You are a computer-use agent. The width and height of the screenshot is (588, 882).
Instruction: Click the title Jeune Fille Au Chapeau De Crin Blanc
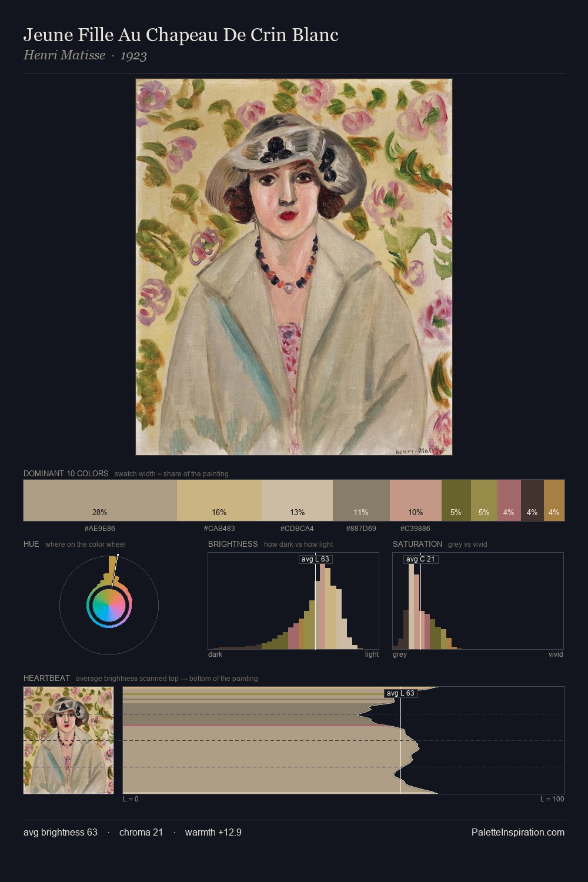pos(181,35)
